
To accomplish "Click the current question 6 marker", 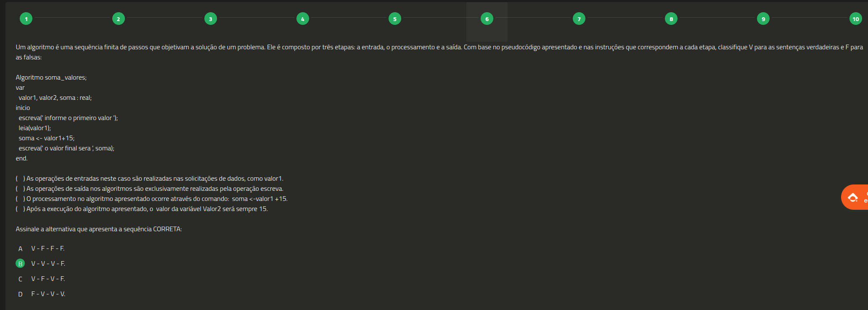I will 487,19.
